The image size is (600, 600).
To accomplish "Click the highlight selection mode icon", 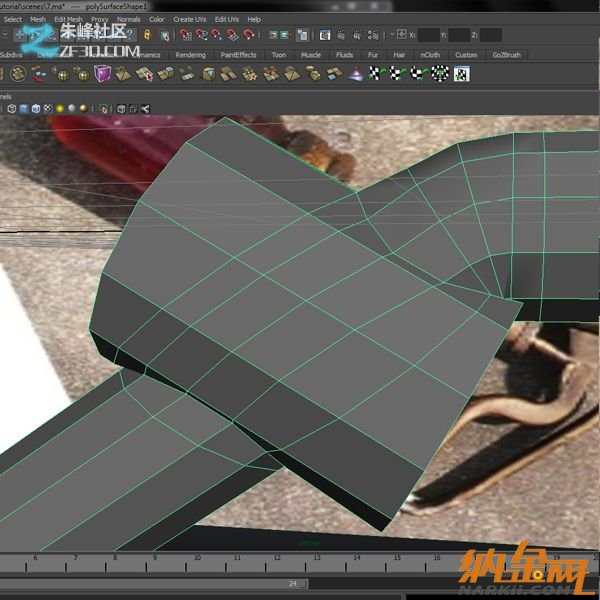I will point(165,35).
